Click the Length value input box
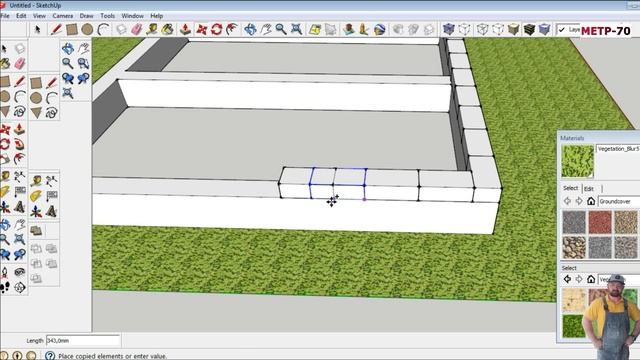This screenshot has width=640, height=360. [83, 340]
